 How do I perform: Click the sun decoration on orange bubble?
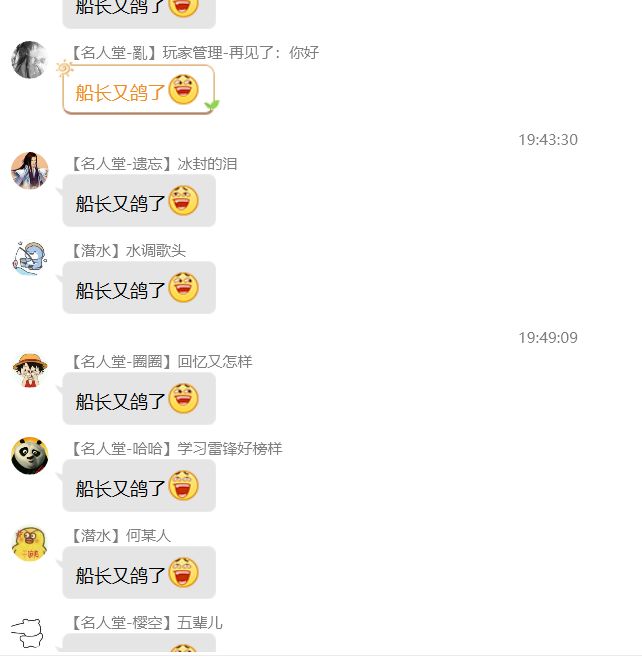coord(65,68)
